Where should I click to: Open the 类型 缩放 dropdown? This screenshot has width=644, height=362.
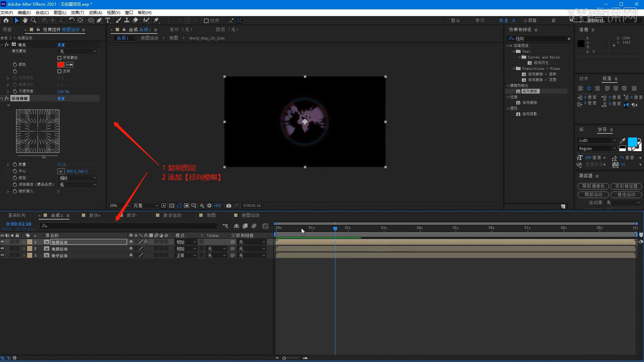click(x=78, y=178)
